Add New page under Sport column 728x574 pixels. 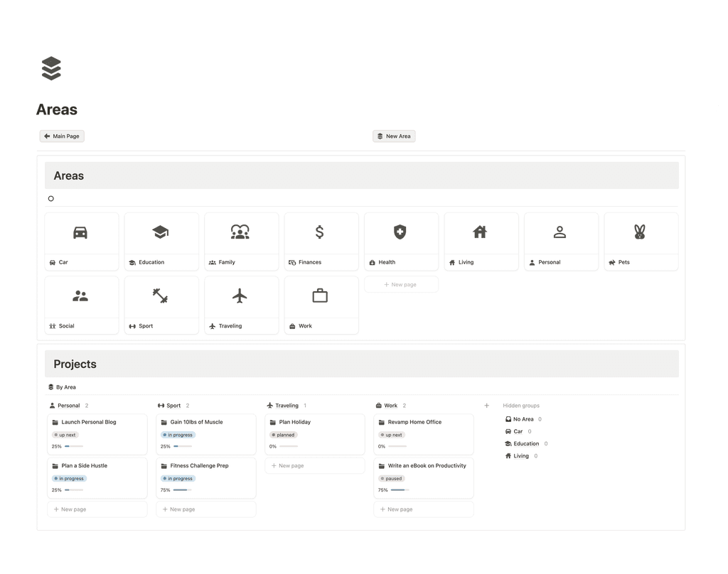(205, 509)
